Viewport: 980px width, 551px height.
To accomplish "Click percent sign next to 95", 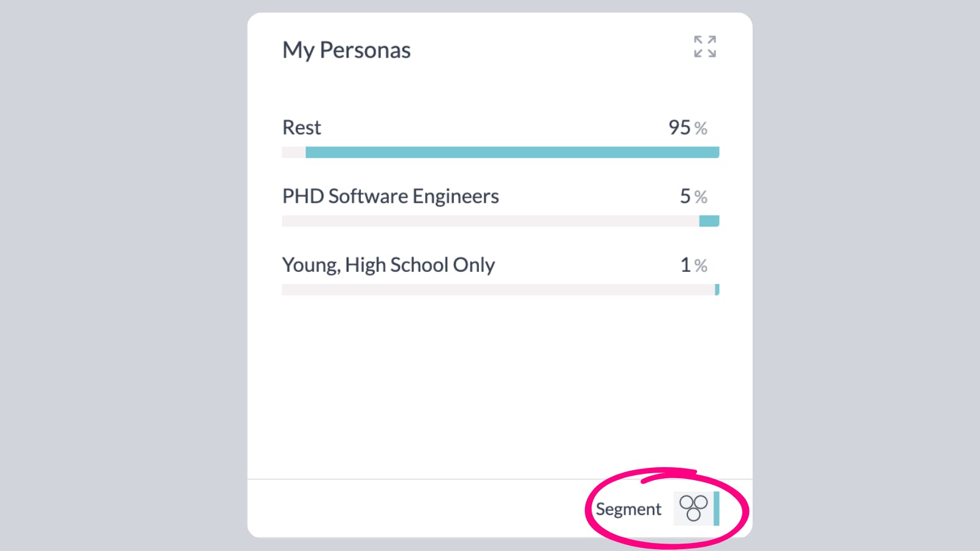I will [x=701, y=129].
